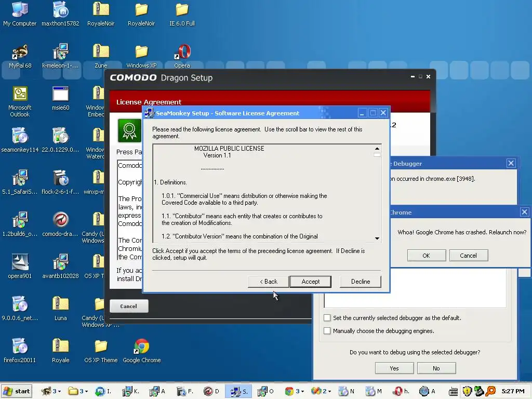
Task: Click OK to relaunch Google Chrome
Action: click(x=427, y=256)
